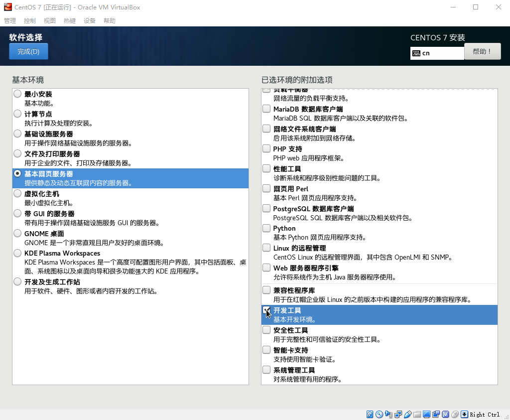Image resolution: width=510 pixels, height=420 pixels.
Task: Select the 最小安装 radio option
Action: 17,94
